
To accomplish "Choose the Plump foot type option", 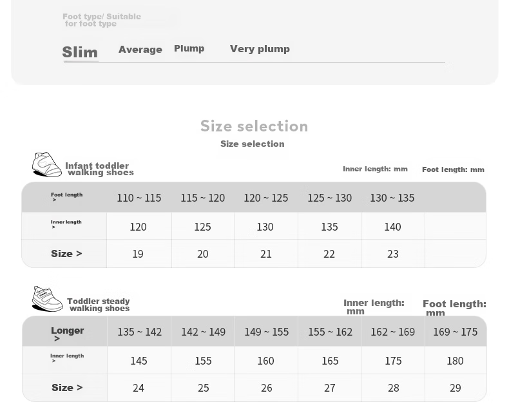I will 189,48.
